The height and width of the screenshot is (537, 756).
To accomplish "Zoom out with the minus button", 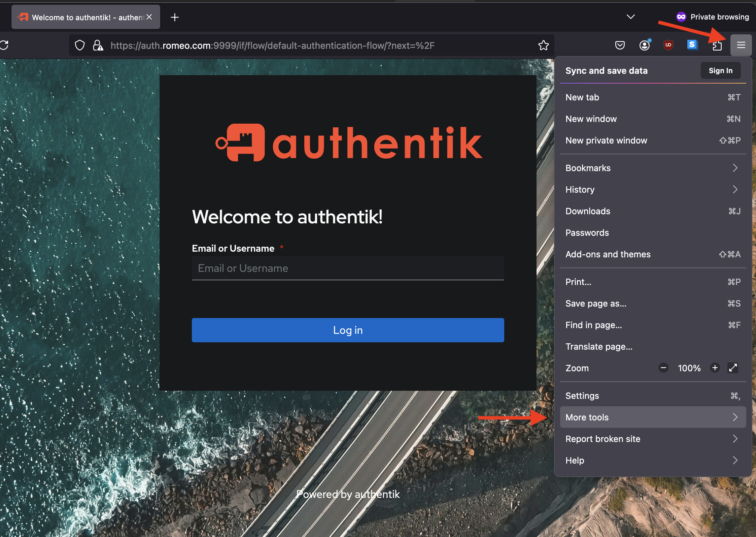I will click(x=663, y=368).
